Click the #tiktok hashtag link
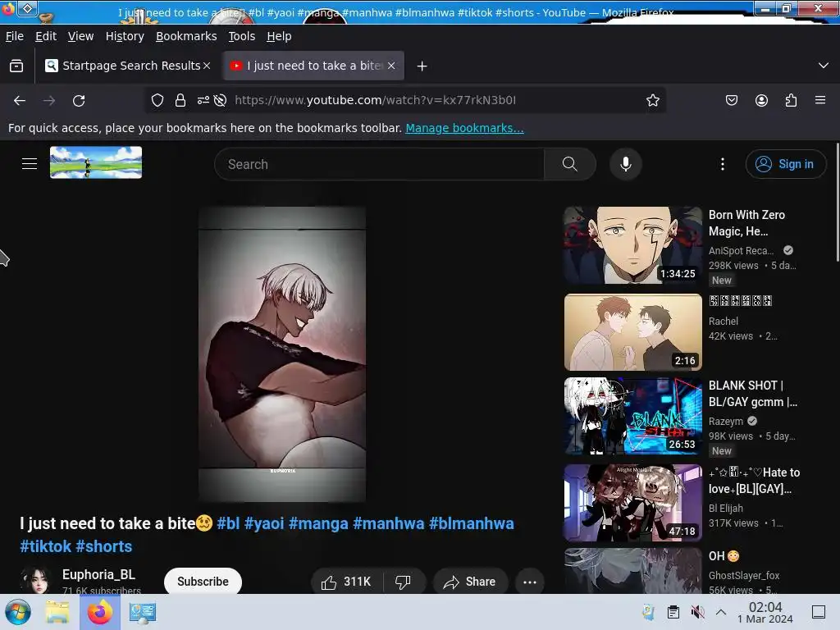Image resolution: width=840 pixels, height=630 pixels. [x=46, y=546]
